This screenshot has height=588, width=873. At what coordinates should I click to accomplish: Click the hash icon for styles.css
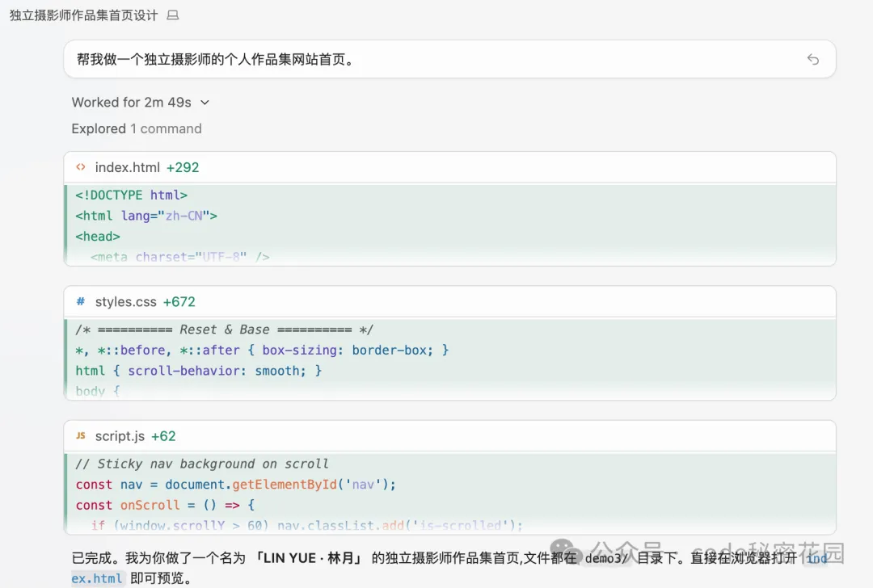81,301
